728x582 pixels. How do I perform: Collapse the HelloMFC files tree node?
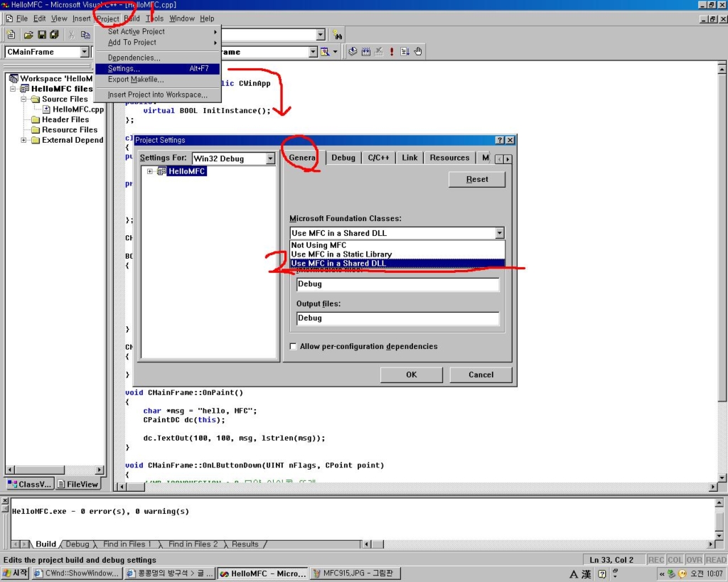(13, 89)
